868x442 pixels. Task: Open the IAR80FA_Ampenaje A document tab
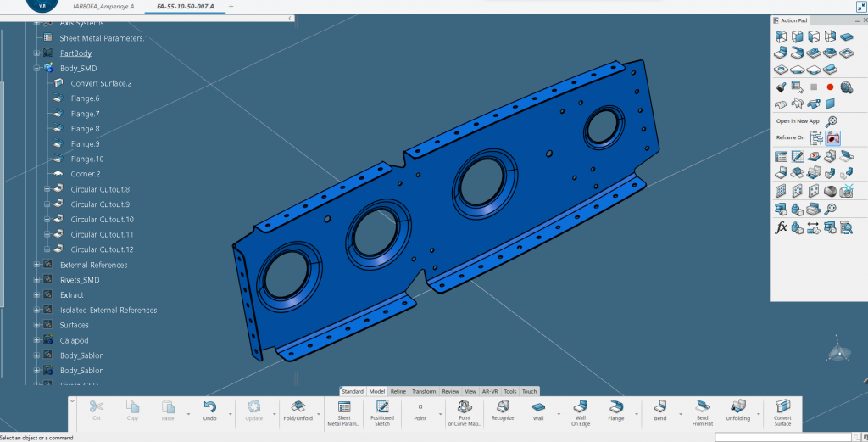(103, 6)
